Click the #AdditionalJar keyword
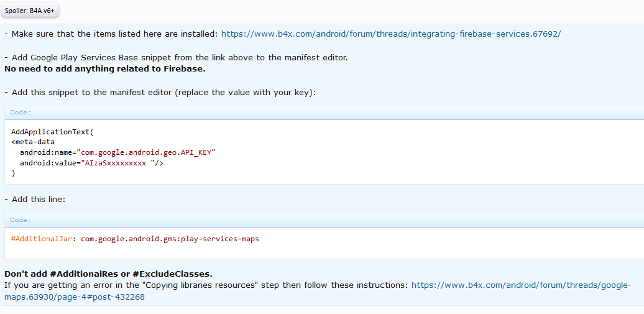Screen dimensions: 644x314 coord(42,239)
